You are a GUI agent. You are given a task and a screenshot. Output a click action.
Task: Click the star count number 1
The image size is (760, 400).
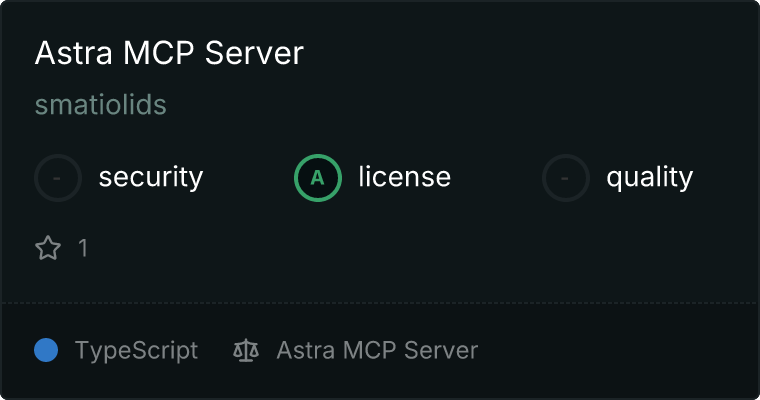(x=83, y=248)
